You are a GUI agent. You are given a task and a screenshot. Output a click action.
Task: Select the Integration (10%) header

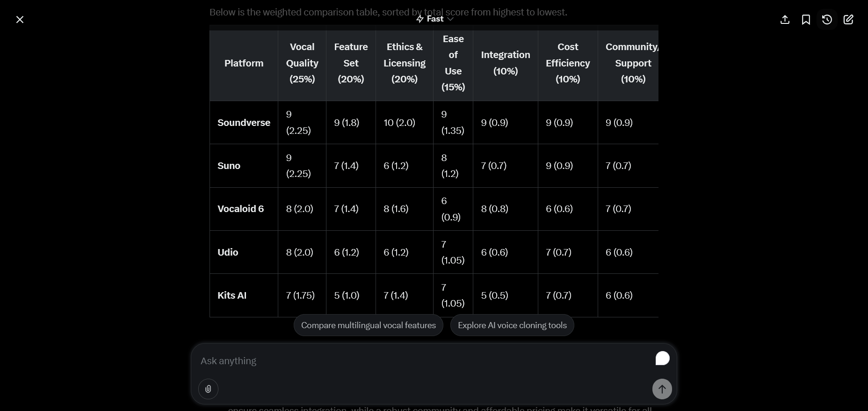(x=506, y=63)
